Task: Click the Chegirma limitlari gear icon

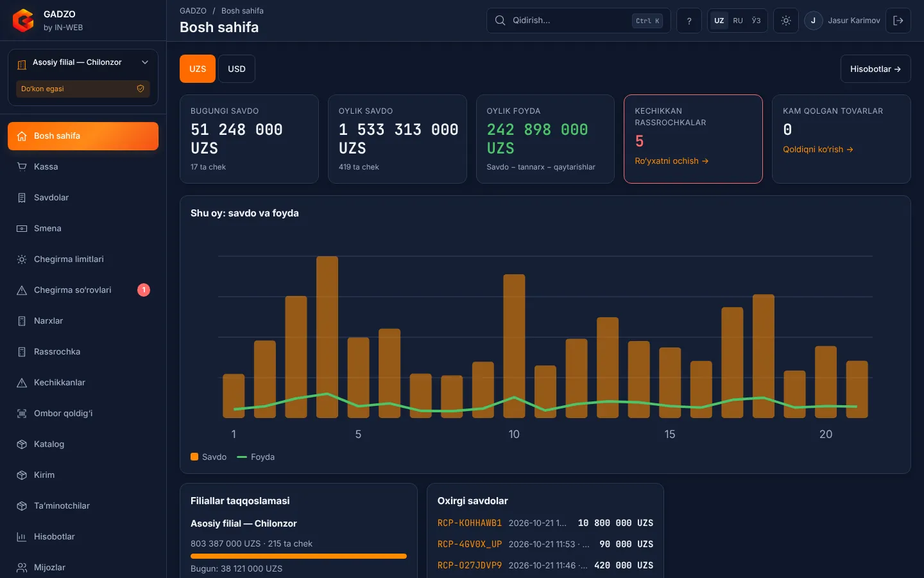Action: point(22,259)
